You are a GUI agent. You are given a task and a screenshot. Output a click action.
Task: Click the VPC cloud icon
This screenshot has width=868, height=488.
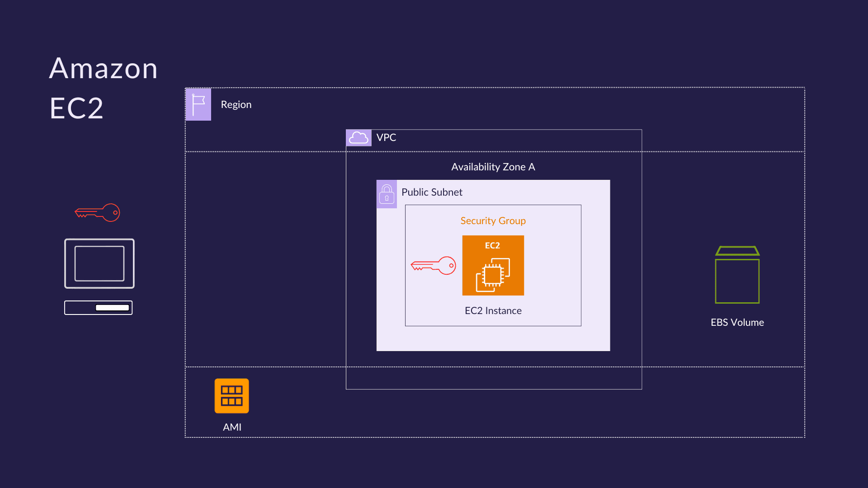point(359,138)
